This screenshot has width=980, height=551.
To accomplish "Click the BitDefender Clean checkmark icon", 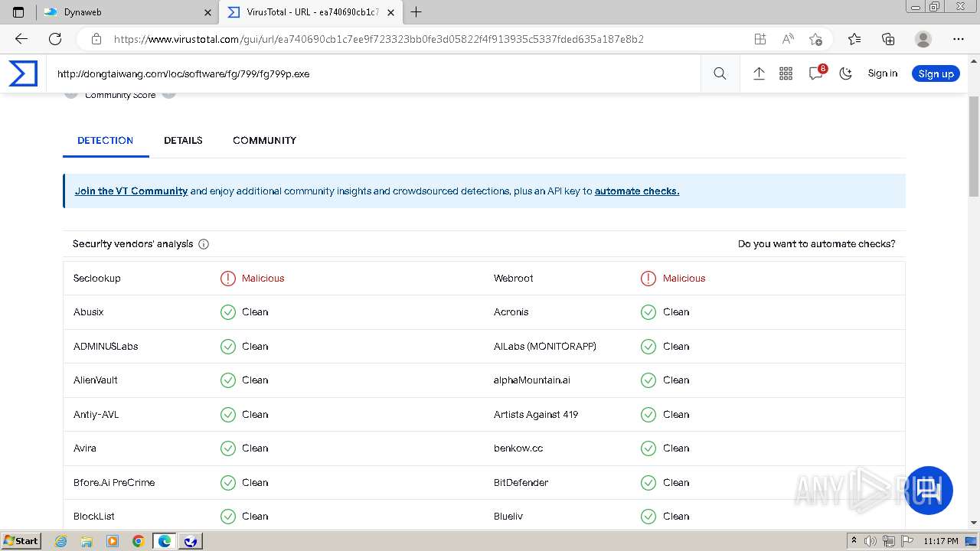I will pos(648,483).
